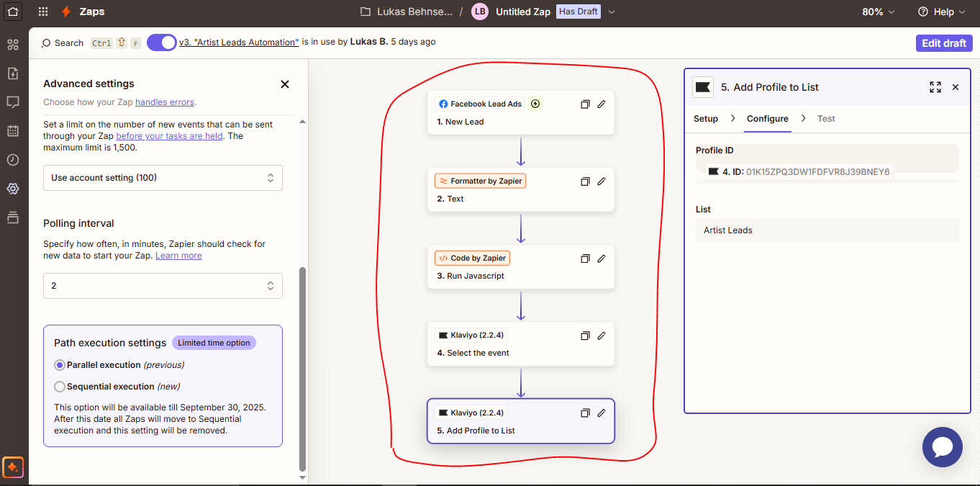Open the List field showing Artist Leads
Screen dimensions: 980x486
pos(827,230)
